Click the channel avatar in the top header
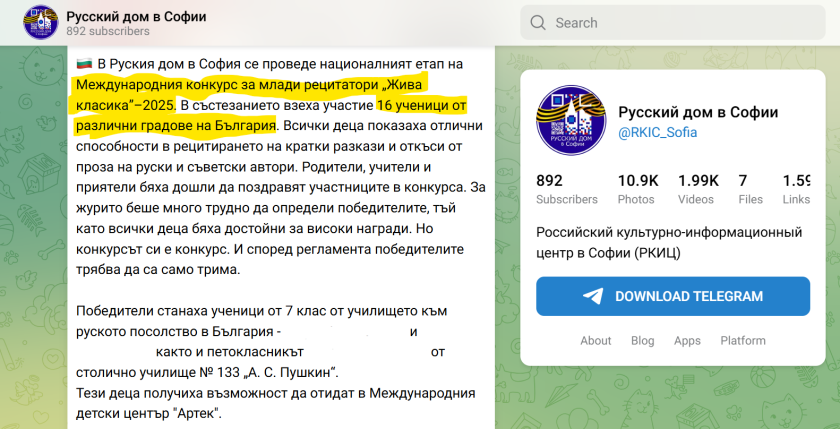 [40, 22]
